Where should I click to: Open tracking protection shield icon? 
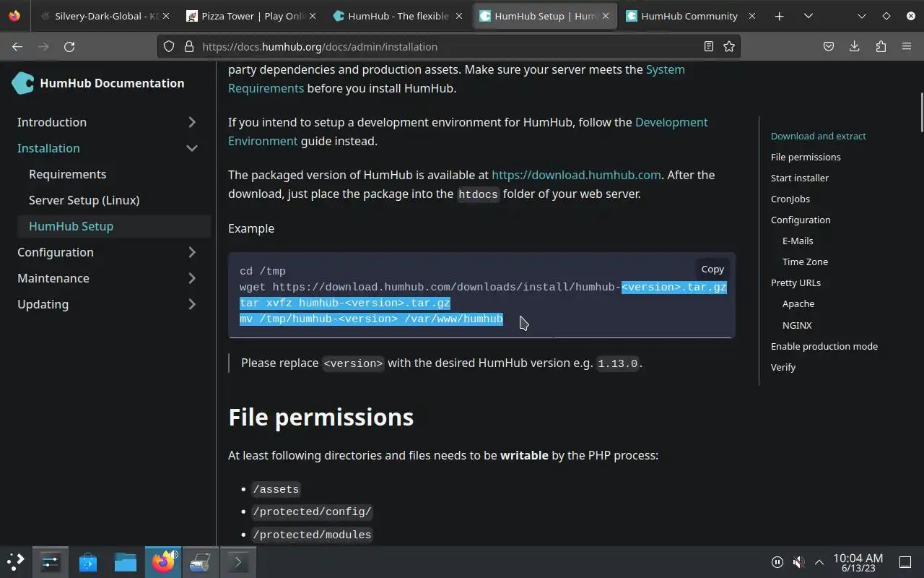(x=169, y=46)
